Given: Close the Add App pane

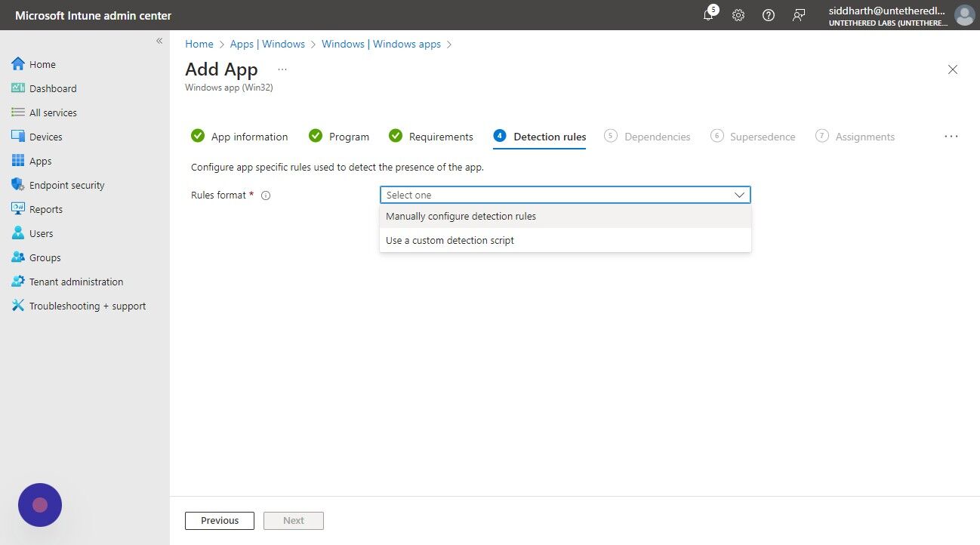Looking at the screenshot, I should tap(953, 69).
